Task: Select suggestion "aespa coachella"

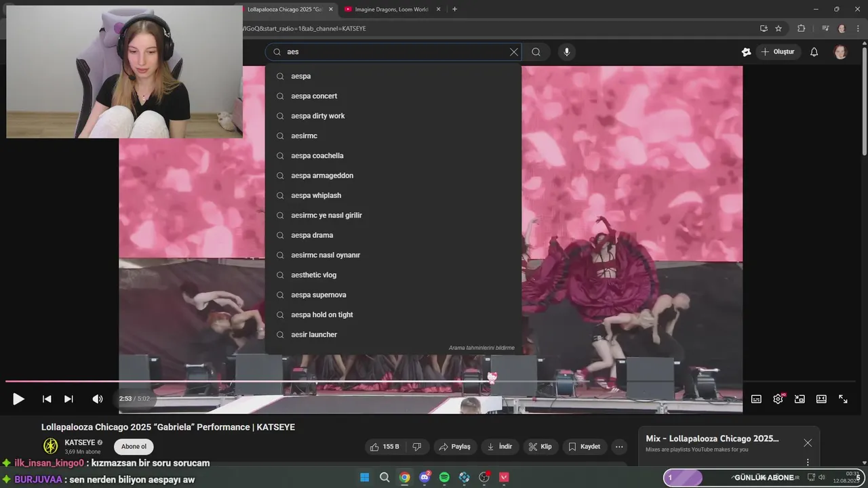Action: coord(393,156)
